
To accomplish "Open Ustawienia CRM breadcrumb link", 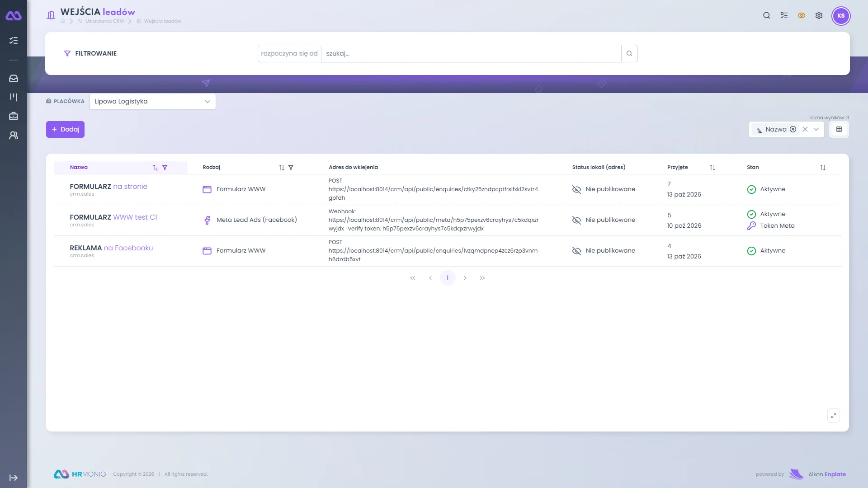I will 104,21.
